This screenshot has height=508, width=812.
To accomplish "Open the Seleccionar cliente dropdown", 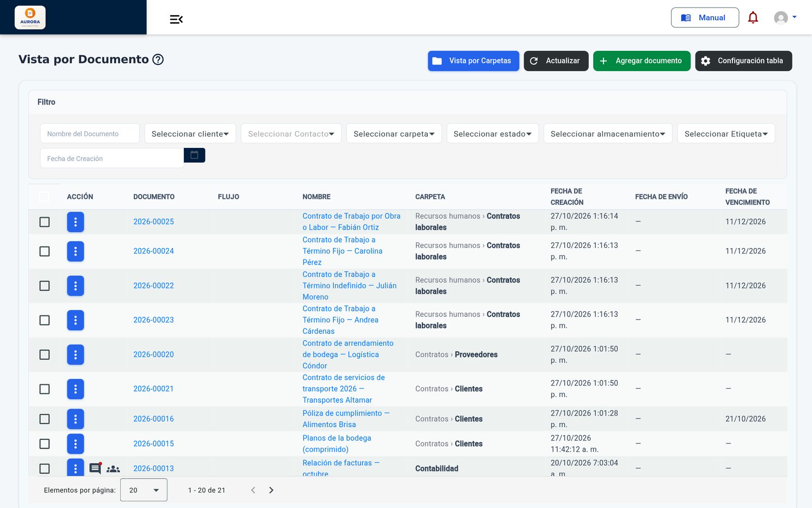I will [190, 134].
